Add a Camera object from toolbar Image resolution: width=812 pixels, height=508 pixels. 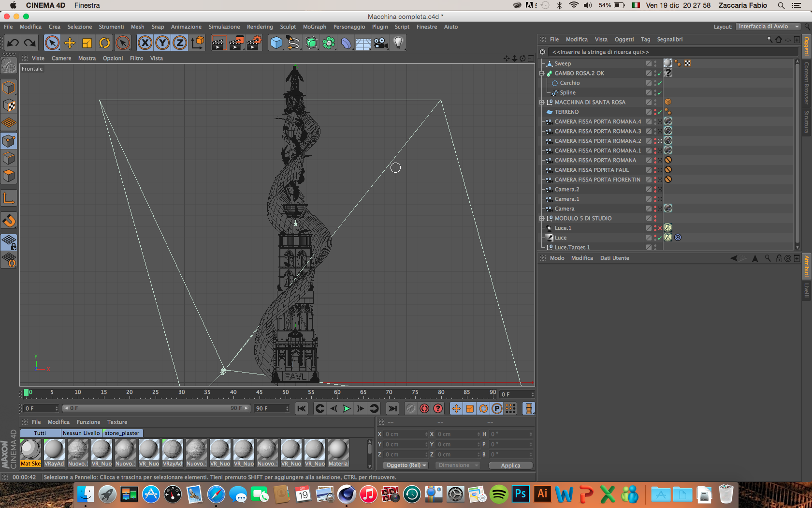pyautogui.click(x=381, y=43)
